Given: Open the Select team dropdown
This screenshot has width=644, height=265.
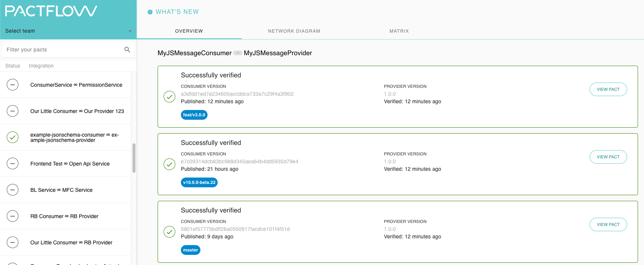Looking at the screenshot, I should click(x=68, y=31).
